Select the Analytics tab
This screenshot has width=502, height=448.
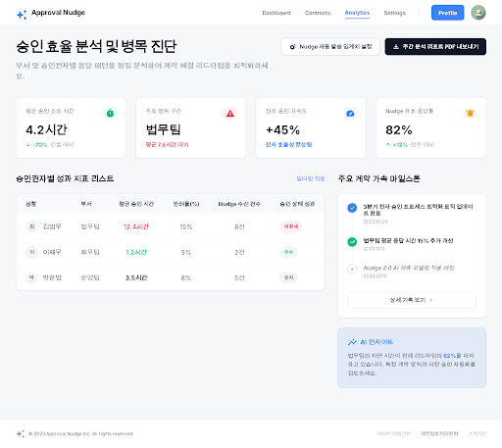point(357,13)
